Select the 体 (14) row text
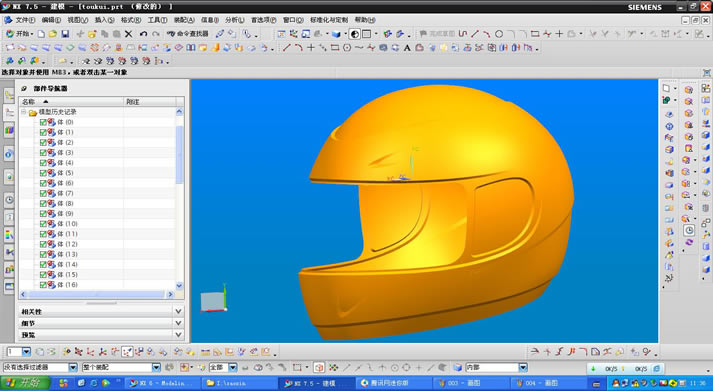 (x=67, y=265)
